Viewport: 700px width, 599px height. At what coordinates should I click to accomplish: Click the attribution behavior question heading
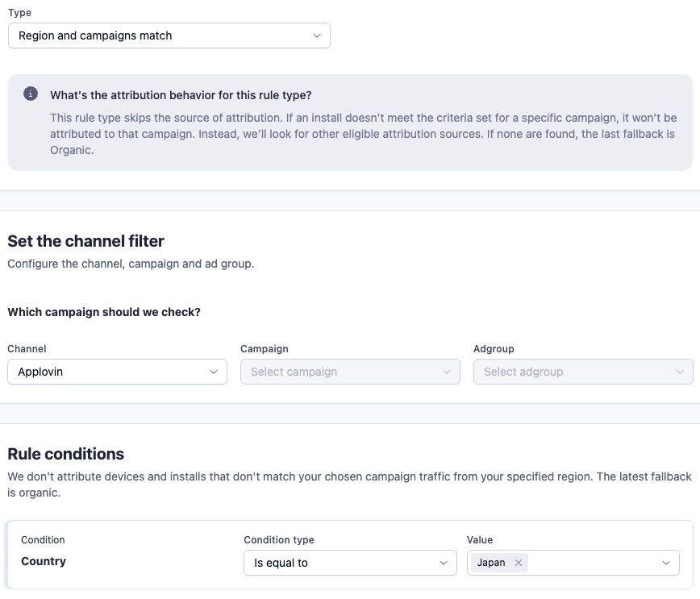tap(181, 95)
